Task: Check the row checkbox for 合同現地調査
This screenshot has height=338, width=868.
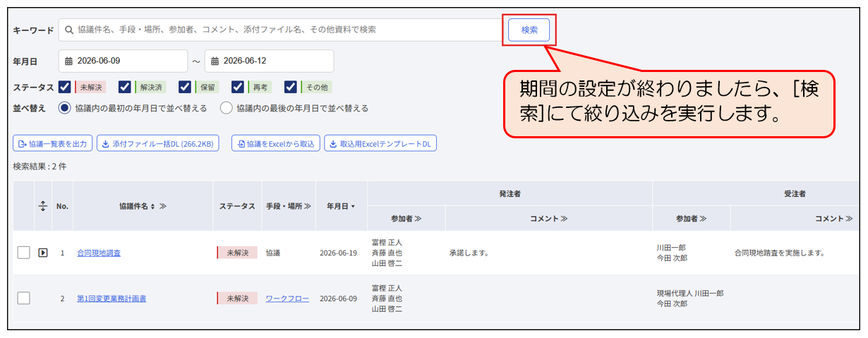Action: pyautogui.click(x=23, y=253)
